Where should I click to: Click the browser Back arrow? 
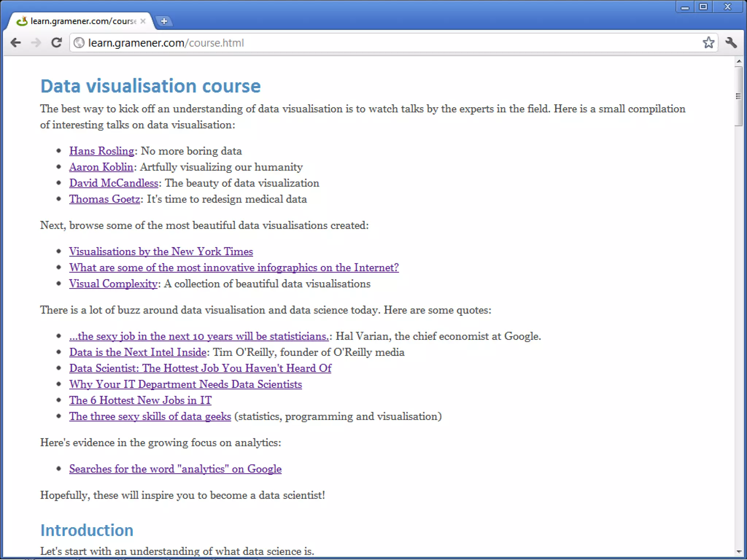(x=16, y=43)
